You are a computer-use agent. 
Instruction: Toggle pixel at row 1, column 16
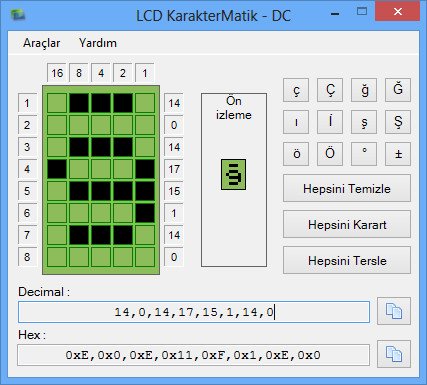(x=57, y=103)
